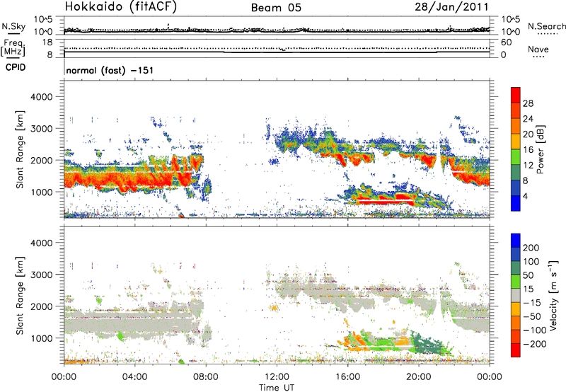Viewport: 566px width, 392px height.
Task: Pick the light green 12–16 dB Power segment
Action: [x=516, y=157]
